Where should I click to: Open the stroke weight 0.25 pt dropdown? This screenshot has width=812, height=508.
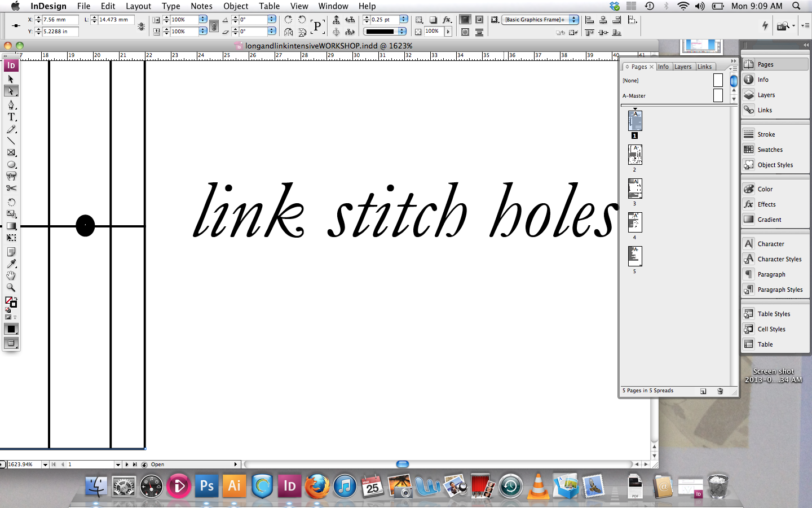pyautogui.click(x=403, y=20)
